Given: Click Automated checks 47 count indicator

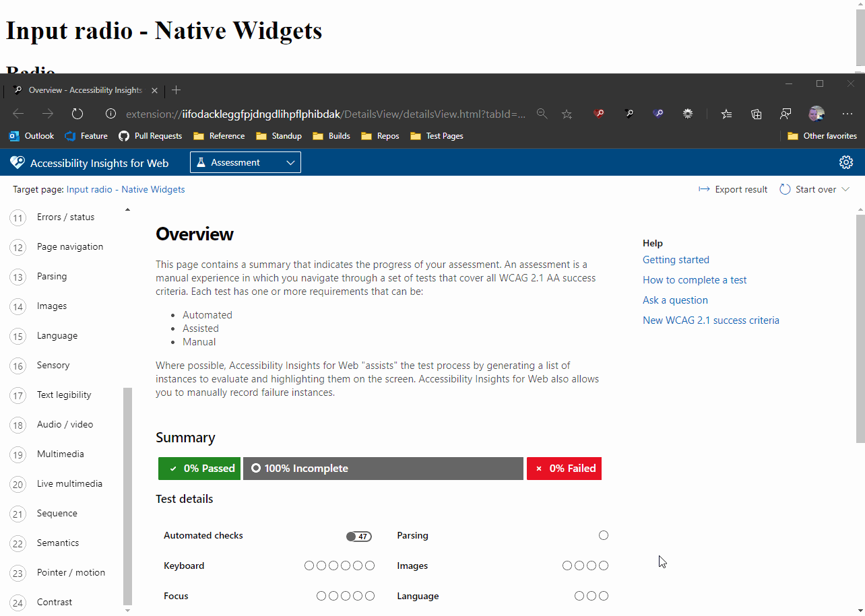Looking at the screenshot, I should pos(359,537).
